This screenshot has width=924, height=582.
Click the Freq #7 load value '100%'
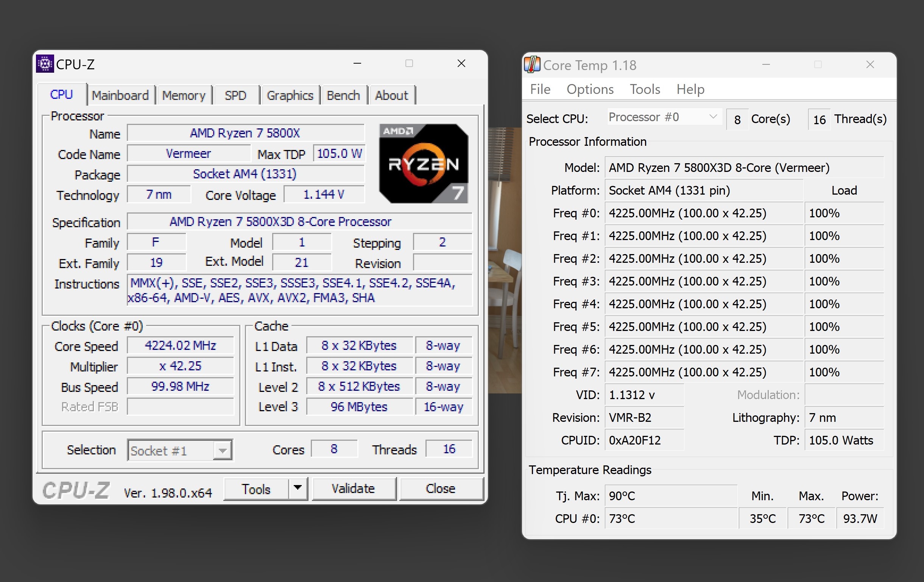coord(844,372)
